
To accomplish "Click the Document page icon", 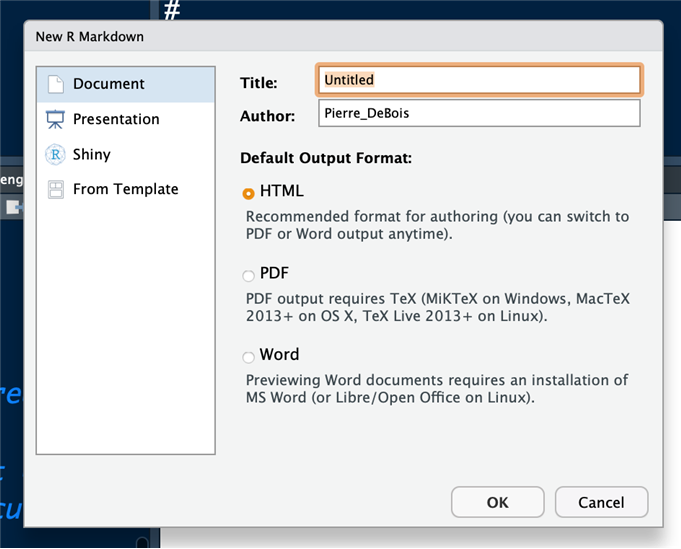I will click(x=55, y=84).
